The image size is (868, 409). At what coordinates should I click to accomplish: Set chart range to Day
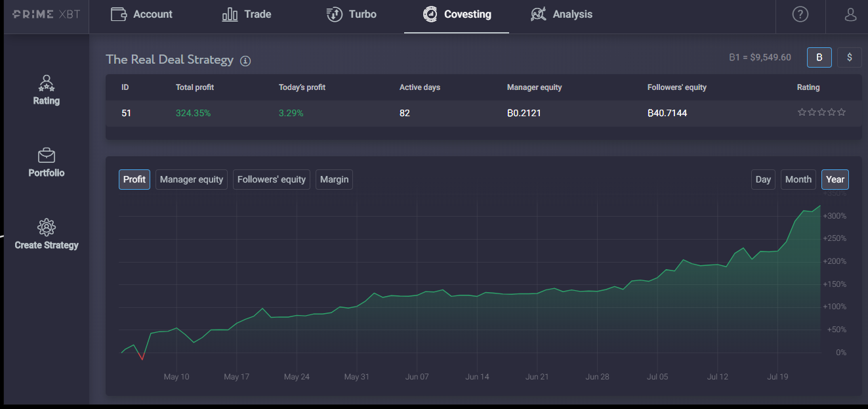(x=763, y=180)
